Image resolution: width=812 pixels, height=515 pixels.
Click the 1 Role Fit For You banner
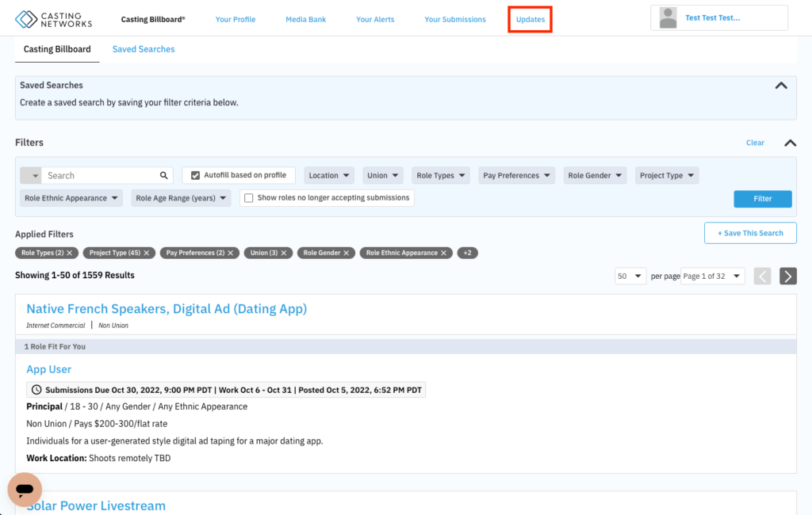click(x=406, y=347)
